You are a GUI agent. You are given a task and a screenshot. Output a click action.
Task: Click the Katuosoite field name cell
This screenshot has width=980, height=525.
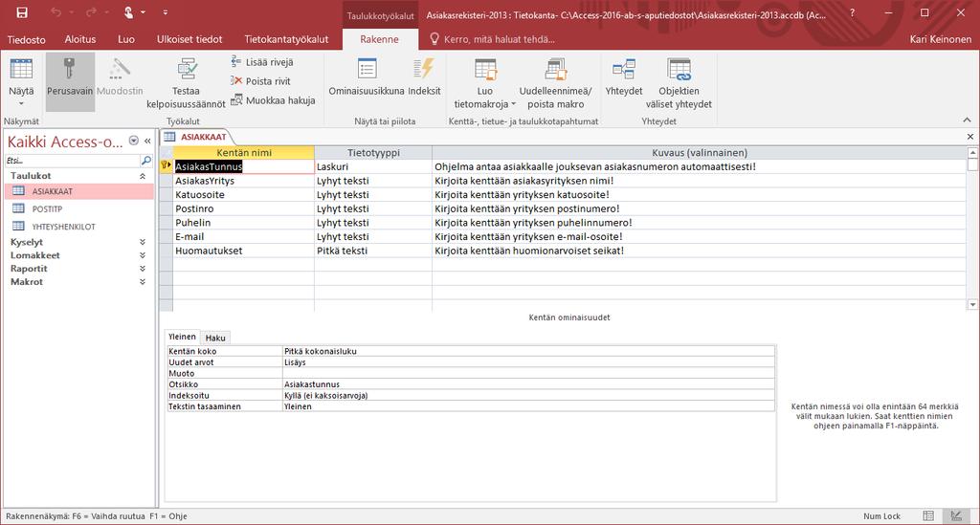tap(243, 195)
